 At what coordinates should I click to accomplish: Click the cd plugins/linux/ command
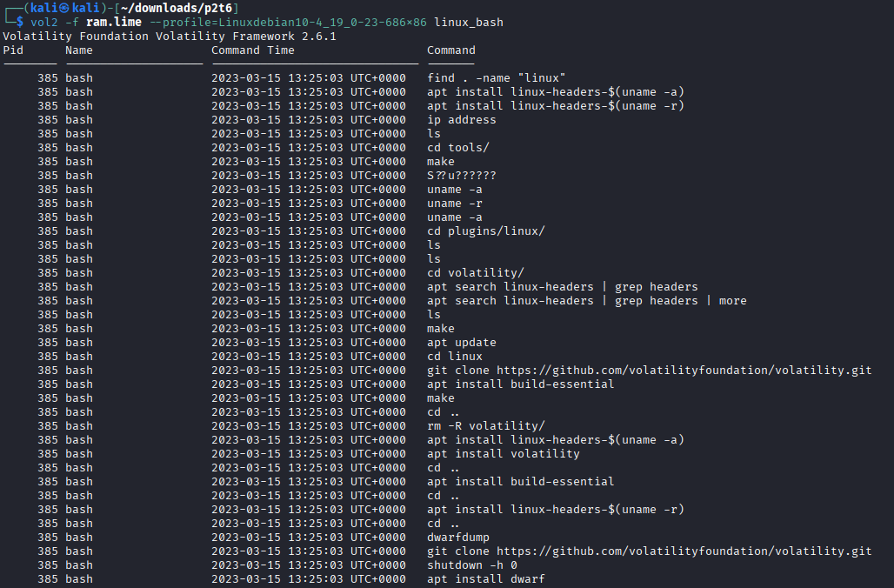[485, 231]
